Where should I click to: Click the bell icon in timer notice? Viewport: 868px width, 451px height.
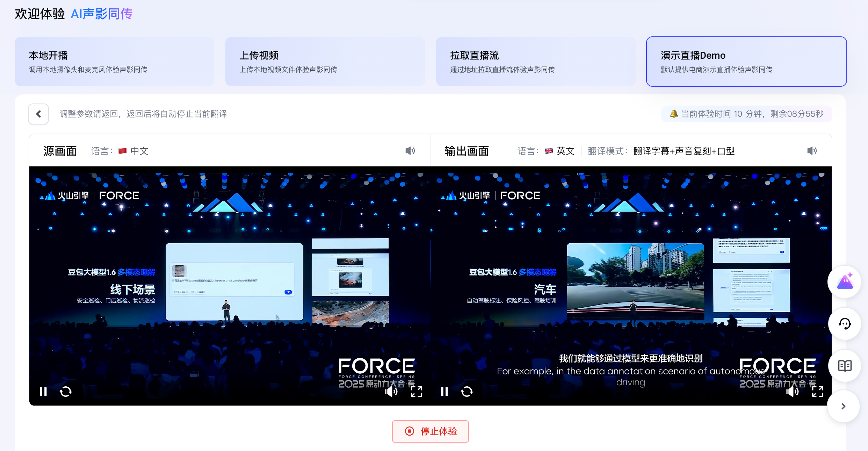pos(674,114)
